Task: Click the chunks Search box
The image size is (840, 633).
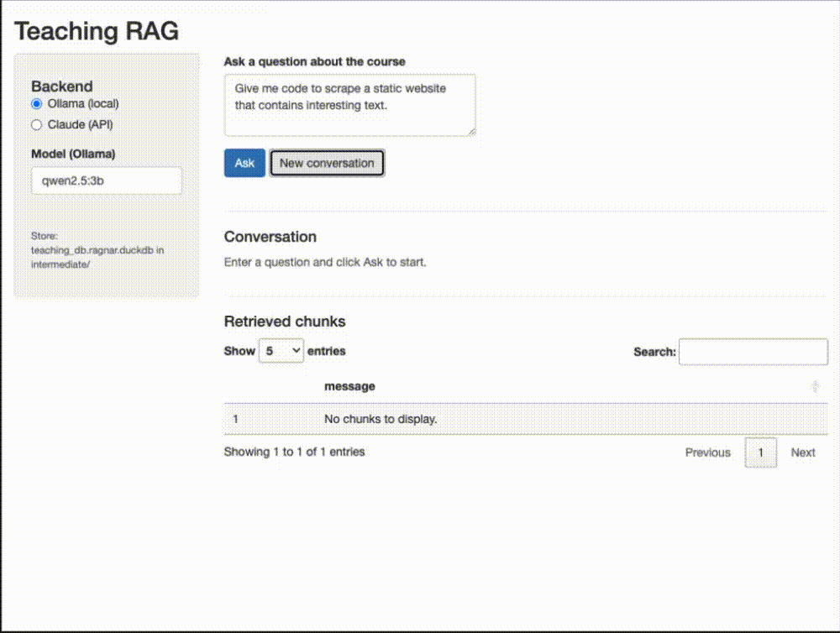Action: coord(753,352)
